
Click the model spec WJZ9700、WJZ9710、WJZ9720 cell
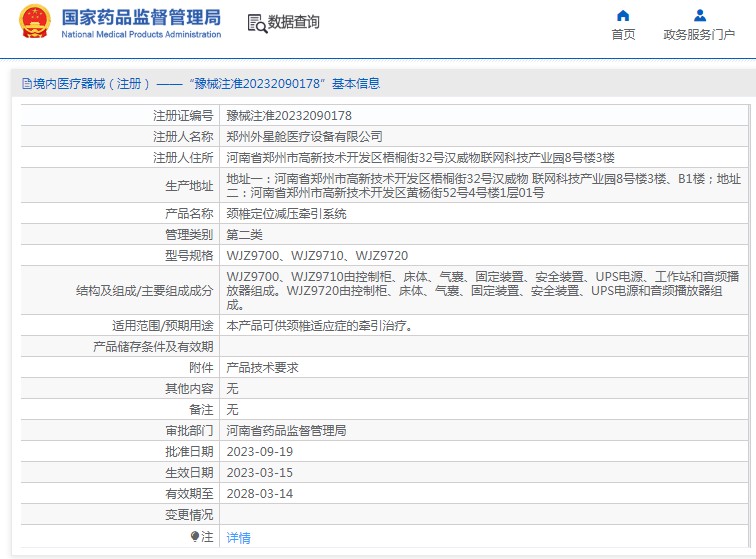coord(317,256)
